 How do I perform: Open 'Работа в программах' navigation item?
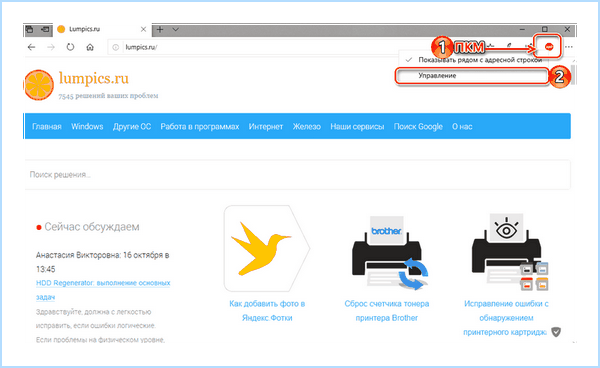(200, 127)
